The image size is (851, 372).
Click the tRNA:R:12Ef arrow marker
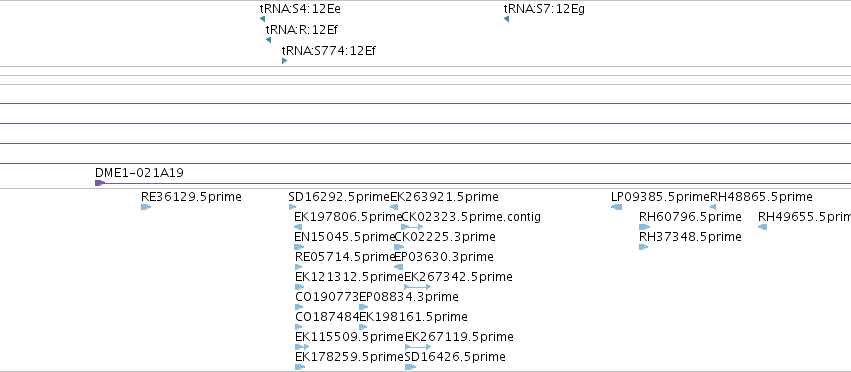268,40
